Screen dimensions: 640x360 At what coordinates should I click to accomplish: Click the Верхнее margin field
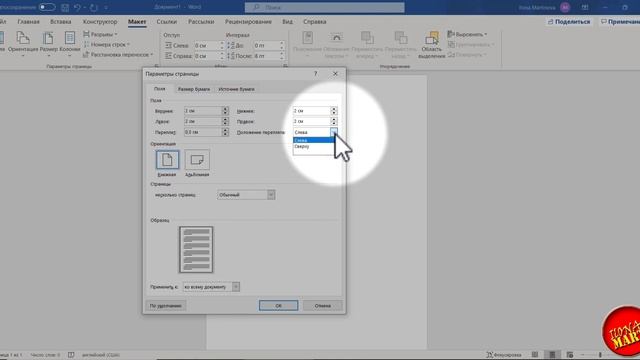point(203,111)
